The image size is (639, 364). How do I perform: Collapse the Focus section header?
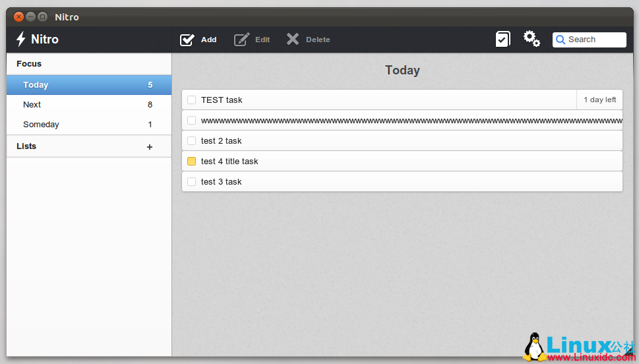(x=29, y=64)
